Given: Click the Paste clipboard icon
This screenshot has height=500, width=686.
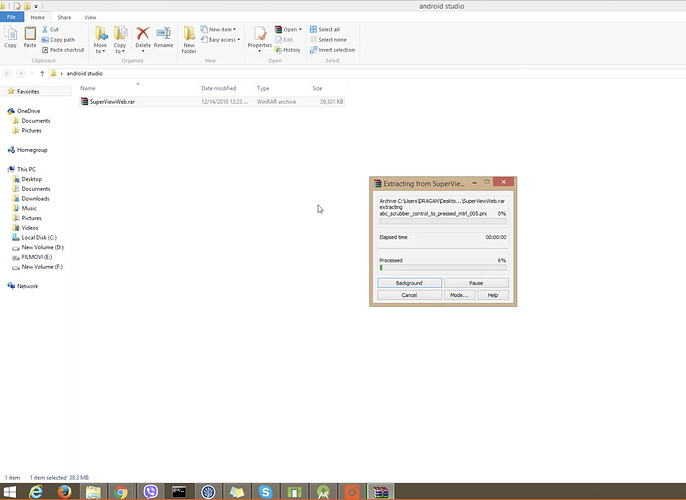Looking at the screenshot, I should (30, 37).
